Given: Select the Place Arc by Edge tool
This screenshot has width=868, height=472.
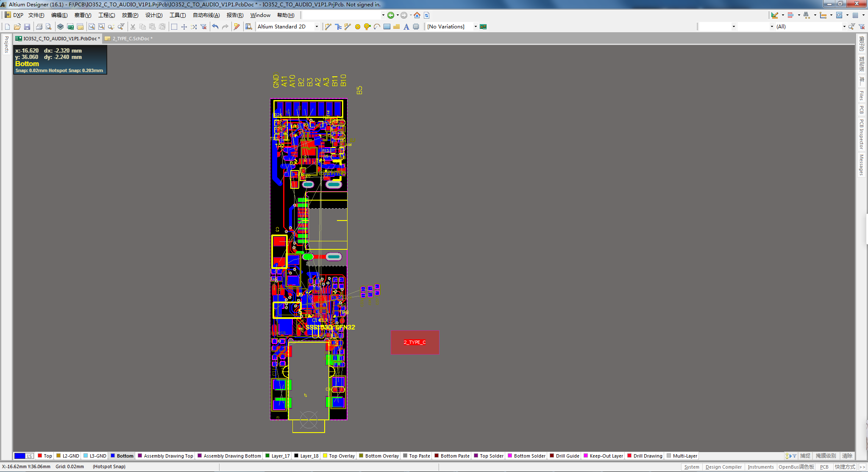Looking at the screenshot, I should pos(377,26).
